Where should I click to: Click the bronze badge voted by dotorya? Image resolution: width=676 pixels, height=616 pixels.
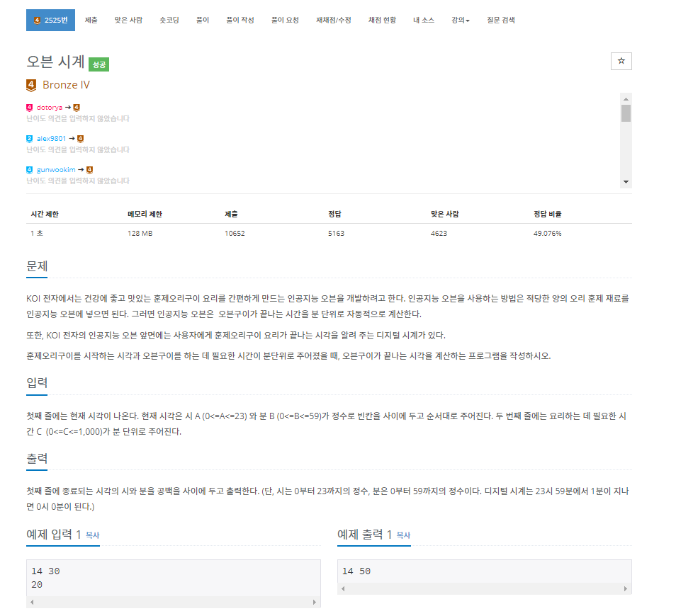point(77,108)
